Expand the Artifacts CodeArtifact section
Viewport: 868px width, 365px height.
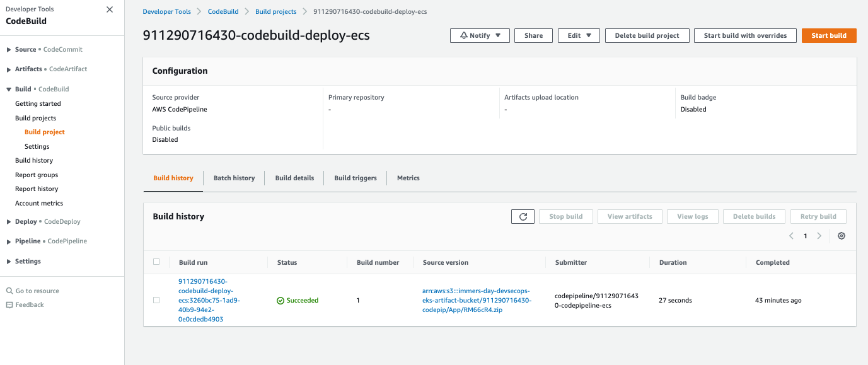pyautogui.click(x=9, y=69)
